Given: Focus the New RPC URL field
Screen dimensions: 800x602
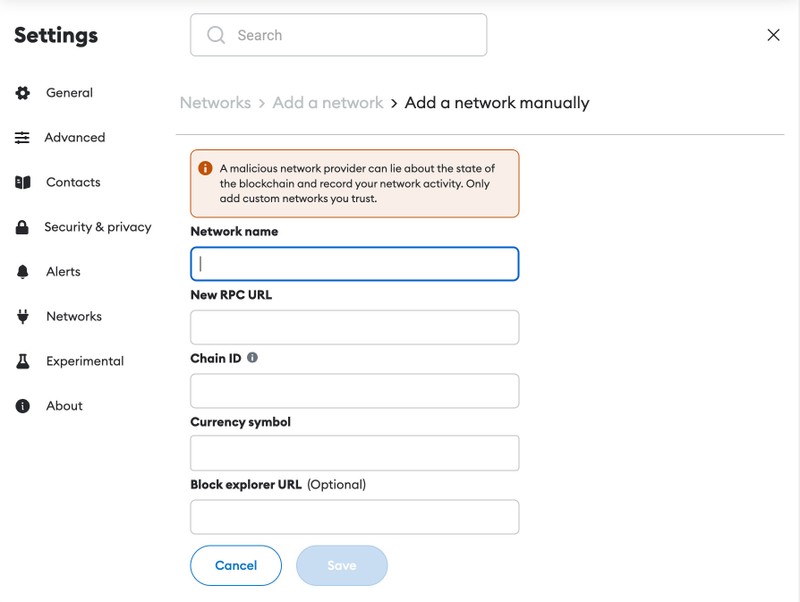Looking at the screenshot, I should click(x=354, y=327).
